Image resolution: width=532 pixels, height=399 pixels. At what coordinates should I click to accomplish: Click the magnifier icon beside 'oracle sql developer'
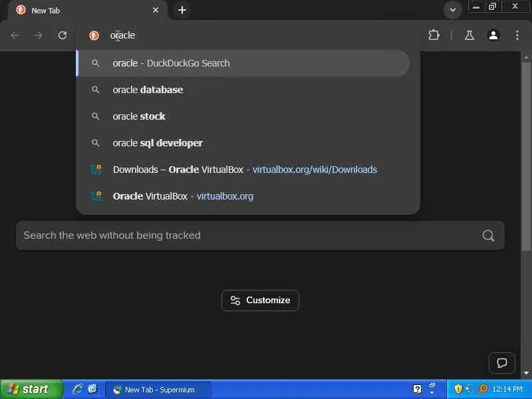(x=96, y=143)
